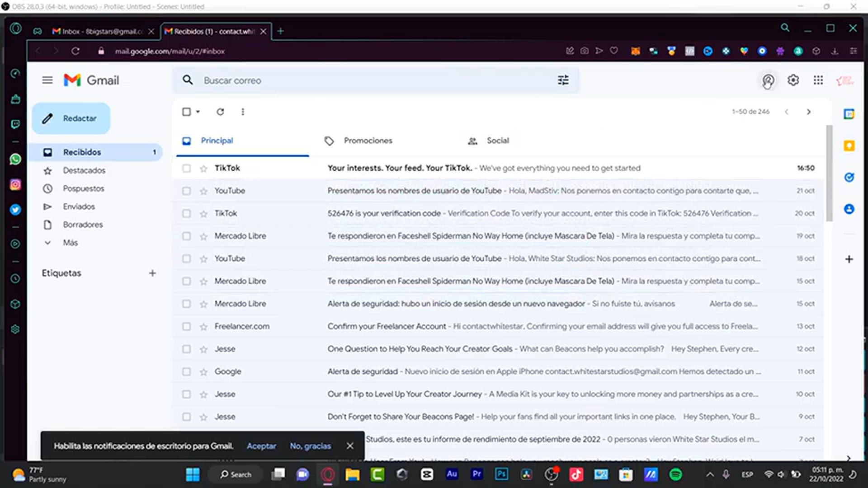Viewport: 868px width, 488px height.
Task: Create a new label with Etiquetas plus
Action: (x=152, y=273)
